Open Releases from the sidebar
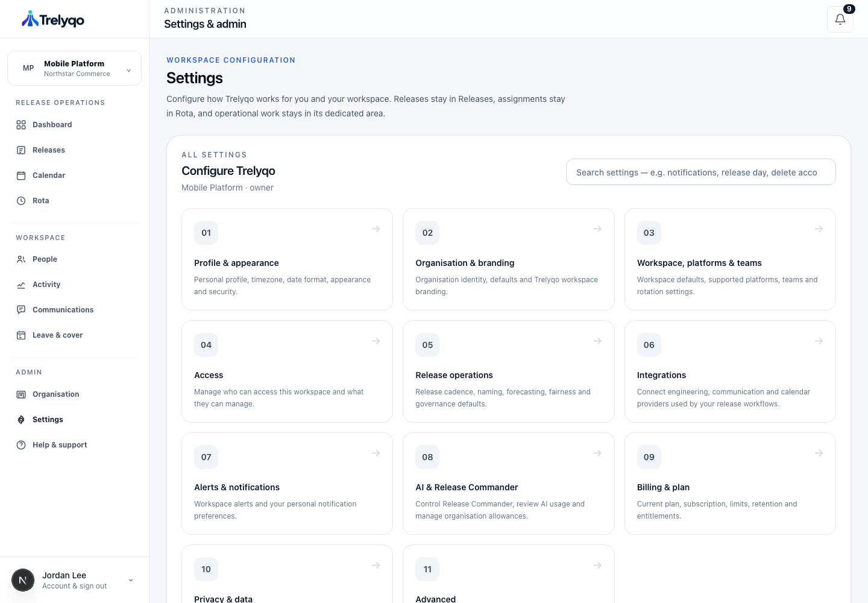Screen dimensions: 868x603 75,150
